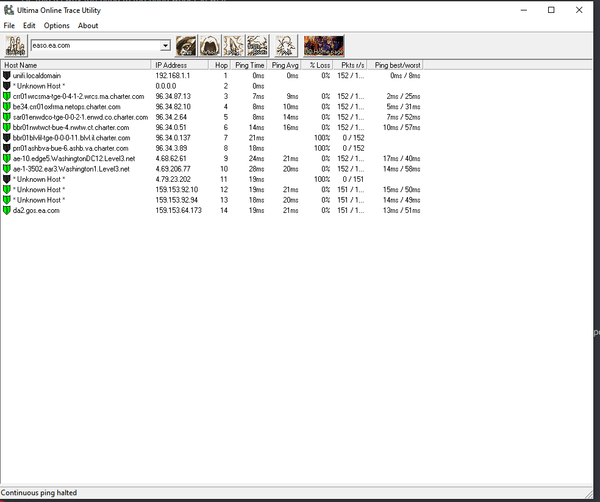Image resolution: width=600 pixels, height=502 pixels.
Task: Click the 28ms ping time on hop 10
Action: (x=256, y=169)
